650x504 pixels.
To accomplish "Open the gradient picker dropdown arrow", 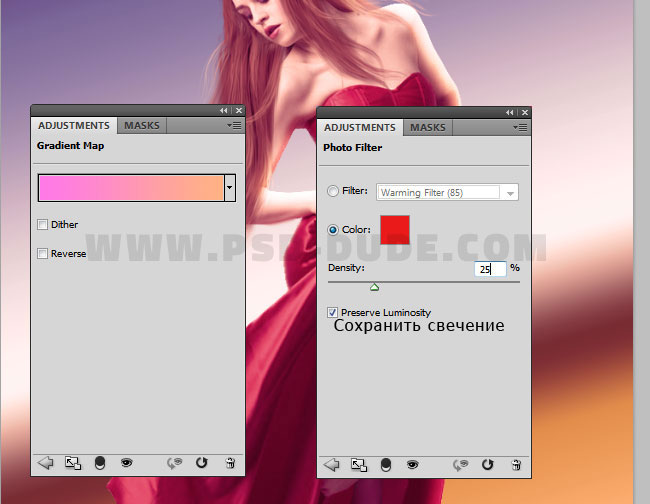I will [x=230, y=188].
